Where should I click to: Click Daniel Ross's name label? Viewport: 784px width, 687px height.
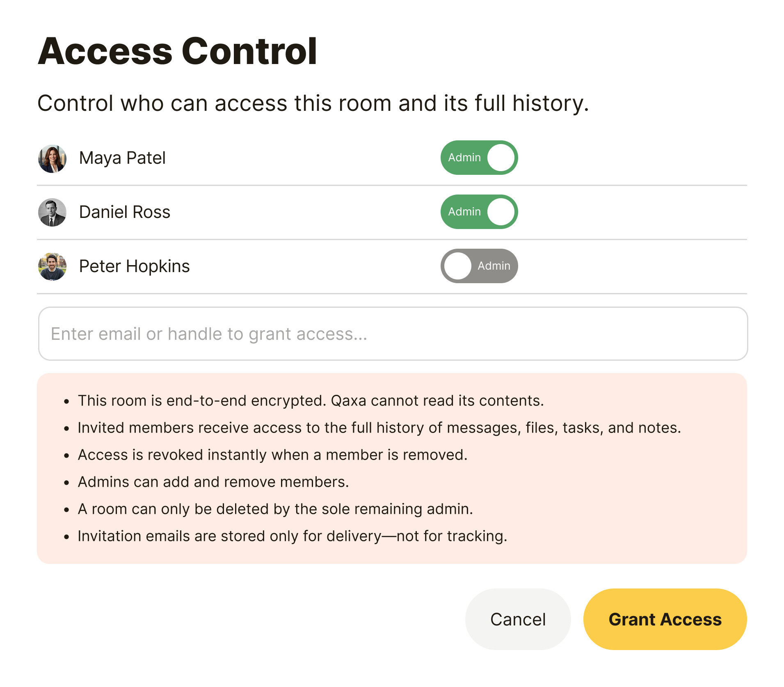coord(125,212)
